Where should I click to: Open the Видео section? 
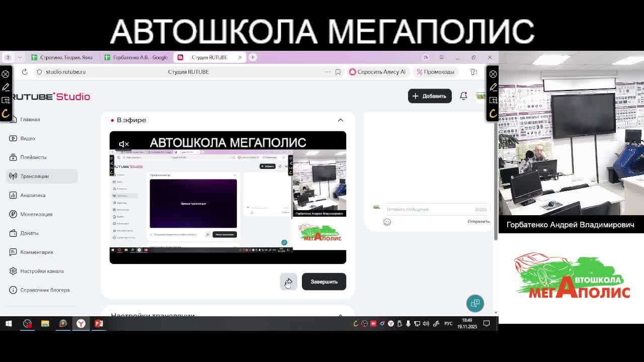pyautogui.click(x=28, y=138)
